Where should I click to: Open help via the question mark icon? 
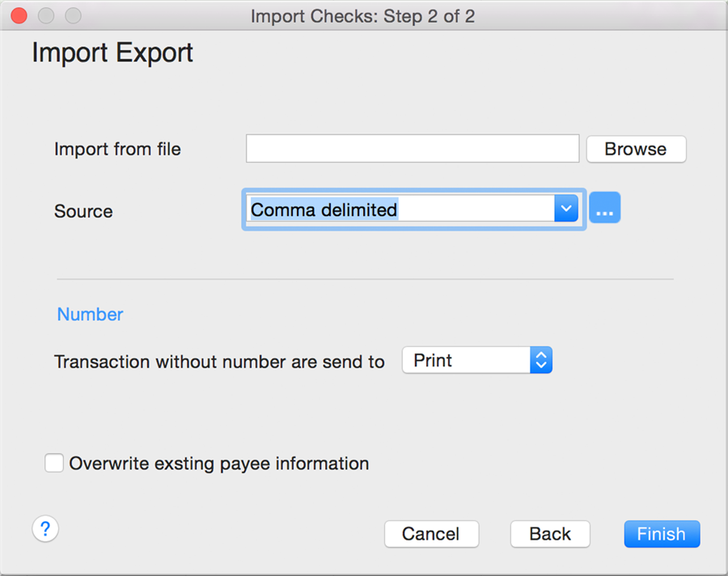(x=45, y=528)
